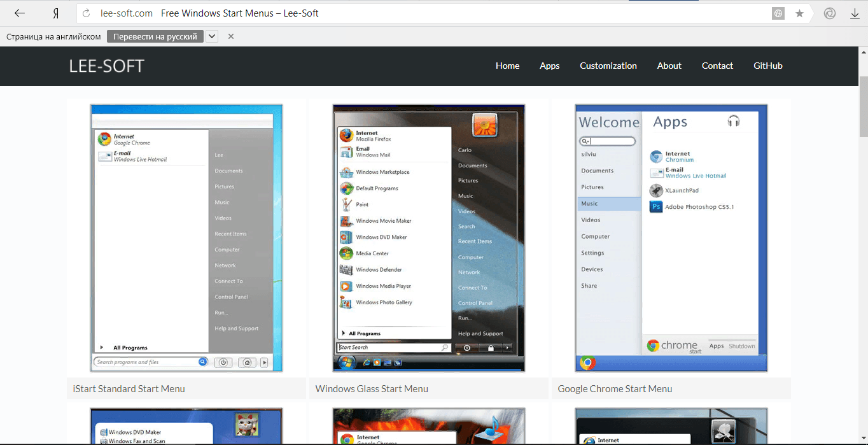Click the iStart Standard Start Menu caption link
Image resolution: width=868 pixels, height=445 pixels.
(x=129, y=389)
